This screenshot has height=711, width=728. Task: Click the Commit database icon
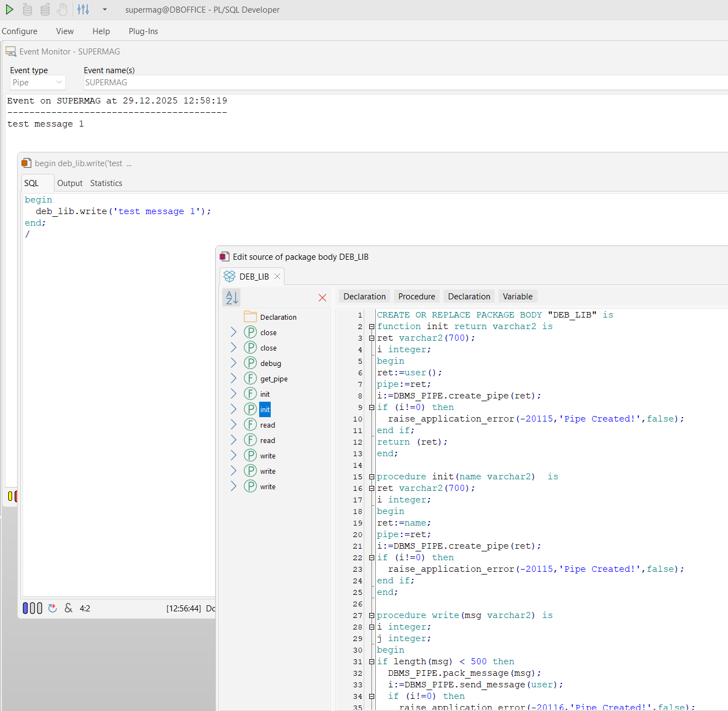click(28, 9)
